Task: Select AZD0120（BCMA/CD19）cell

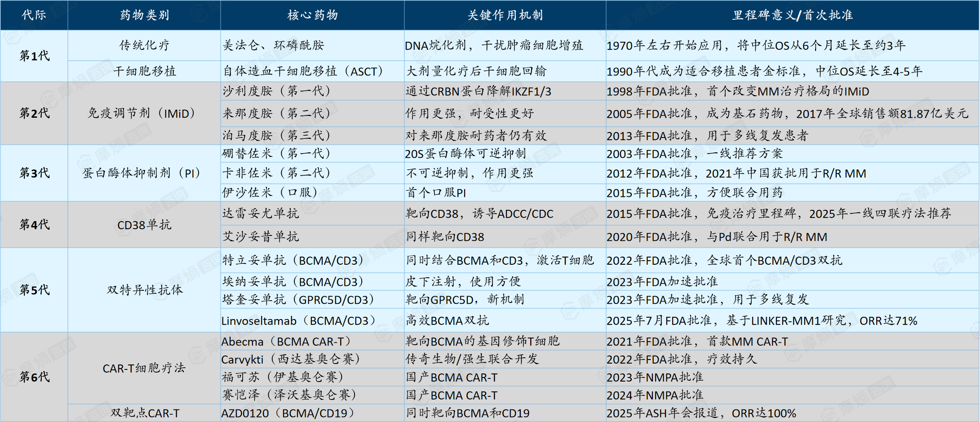Action: 312,413
